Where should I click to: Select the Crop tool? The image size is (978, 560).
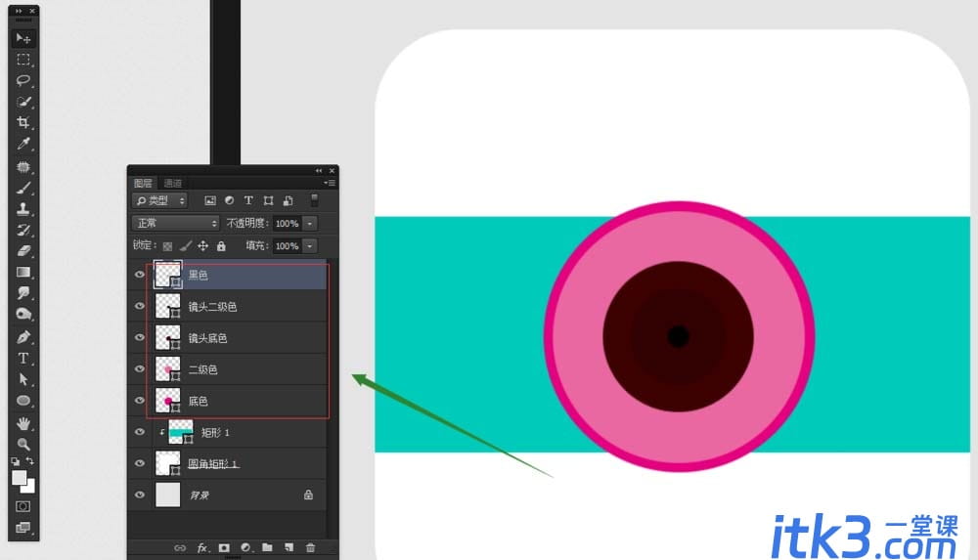[23, 122]
